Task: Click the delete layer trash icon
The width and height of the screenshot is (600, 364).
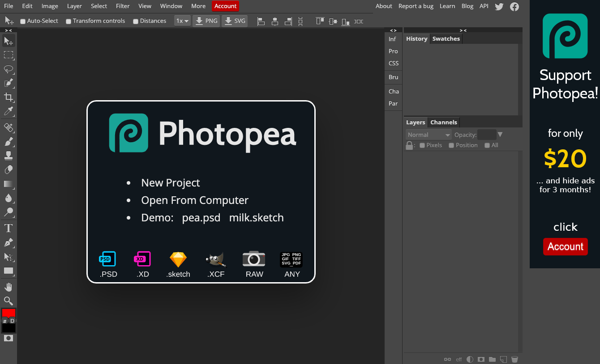Action: point(514,359)
